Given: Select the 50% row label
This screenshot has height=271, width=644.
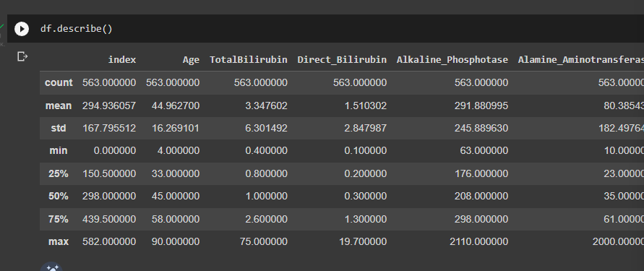Looking at the screenshot, I should [59, 197].
